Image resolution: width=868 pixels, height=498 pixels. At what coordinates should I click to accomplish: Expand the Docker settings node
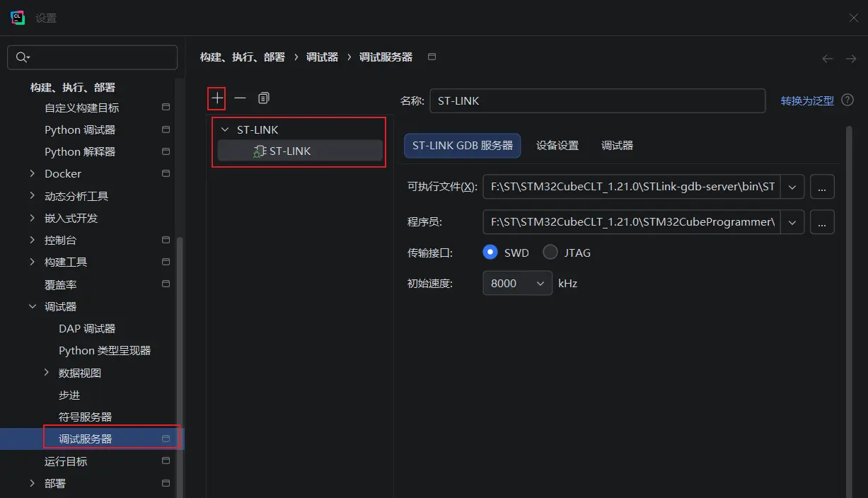tap(32, 173)
